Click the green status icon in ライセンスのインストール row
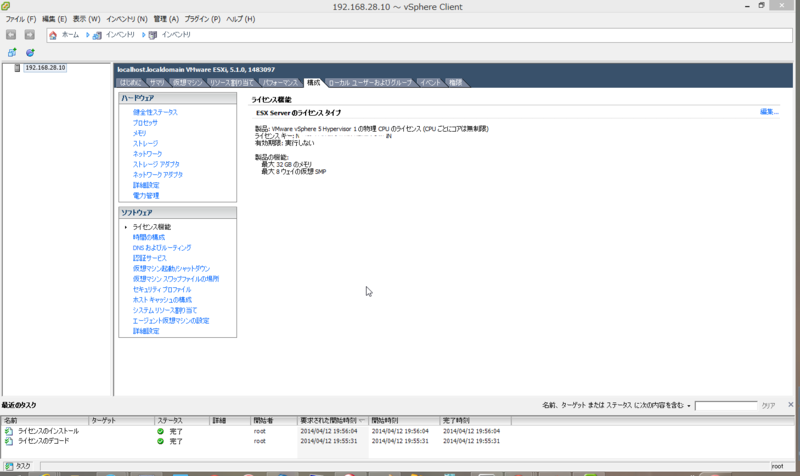 (x=160, y=431)
